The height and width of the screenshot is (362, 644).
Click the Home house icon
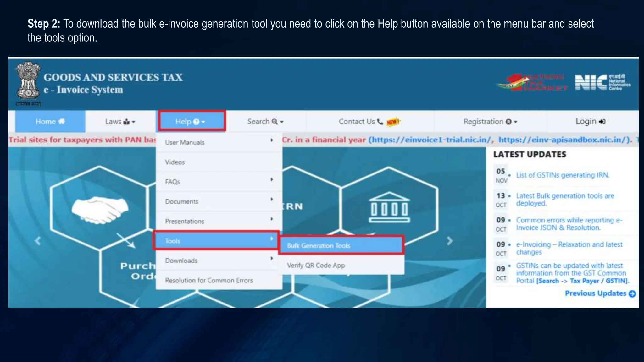62,121
